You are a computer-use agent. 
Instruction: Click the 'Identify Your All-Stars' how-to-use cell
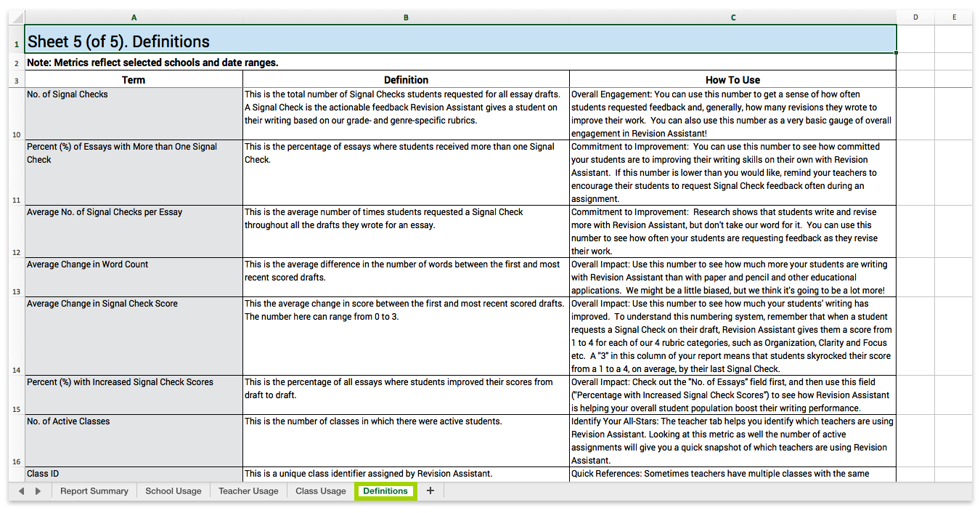point(733,441)
